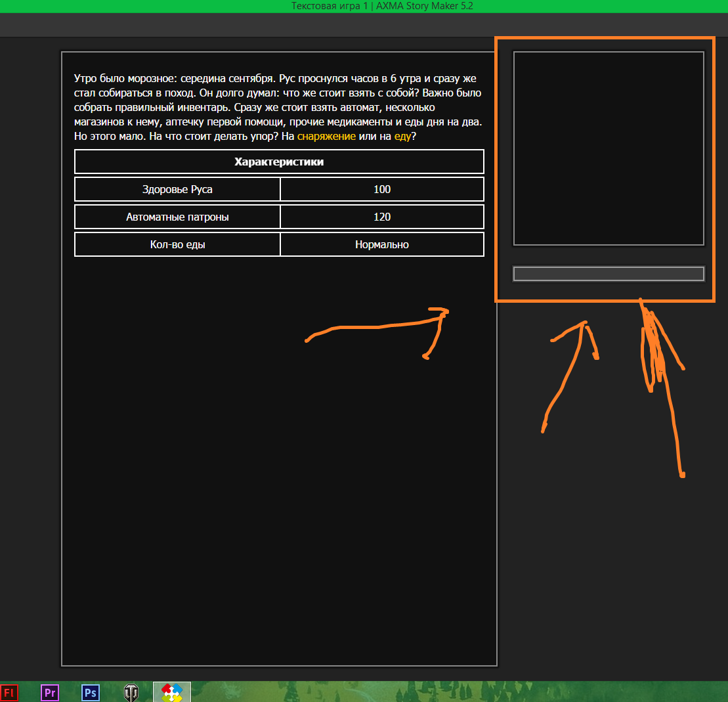
Task: Open Adobe Flash from the taskbar
Action: click(9, 693)
